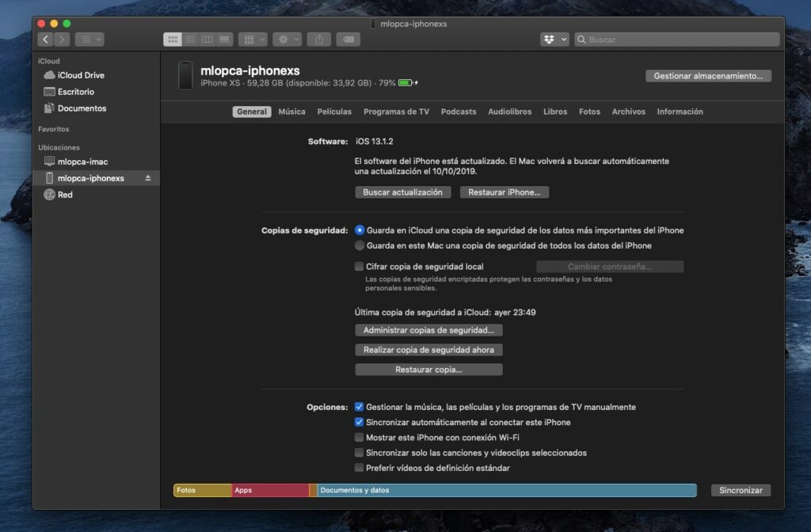Open the path list dropdown in toolbar
Viewport: 811px width, 532px height.
click(89, 40)
